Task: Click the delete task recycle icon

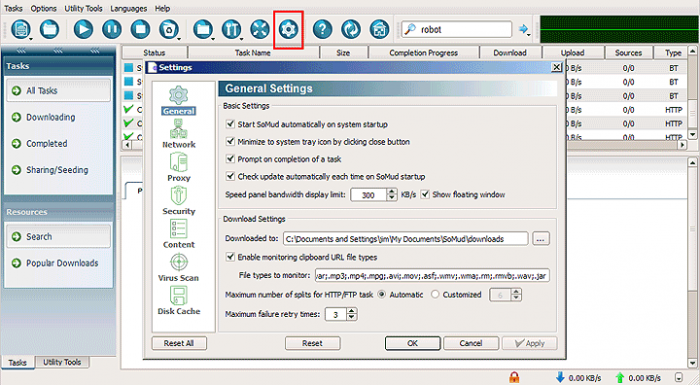Action: 168,29
